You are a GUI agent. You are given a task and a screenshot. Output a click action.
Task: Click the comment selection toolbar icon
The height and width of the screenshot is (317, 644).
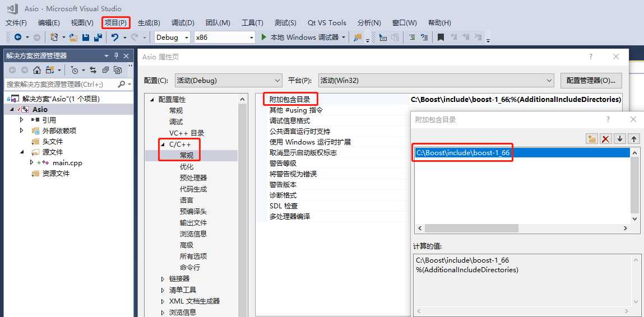412,38
